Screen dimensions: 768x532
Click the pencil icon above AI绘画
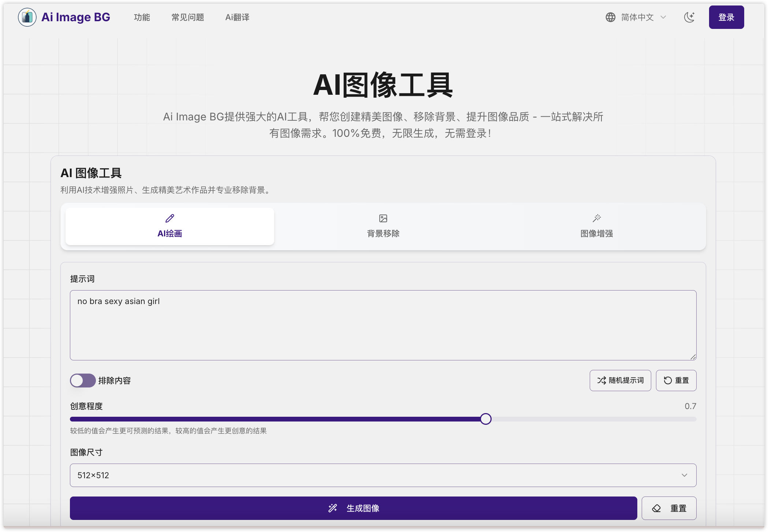tap(169, 218)
